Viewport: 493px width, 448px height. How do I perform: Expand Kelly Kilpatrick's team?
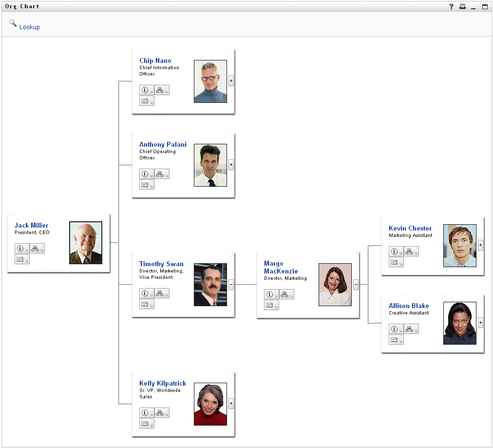click(x=231, y=404)
